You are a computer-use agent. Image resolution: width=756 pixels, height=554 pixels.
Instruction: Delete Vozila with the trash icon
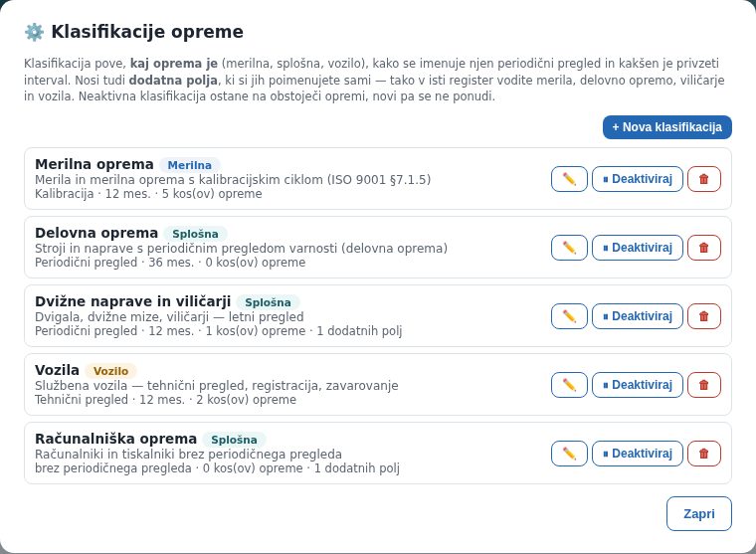[x=704, y=385]
